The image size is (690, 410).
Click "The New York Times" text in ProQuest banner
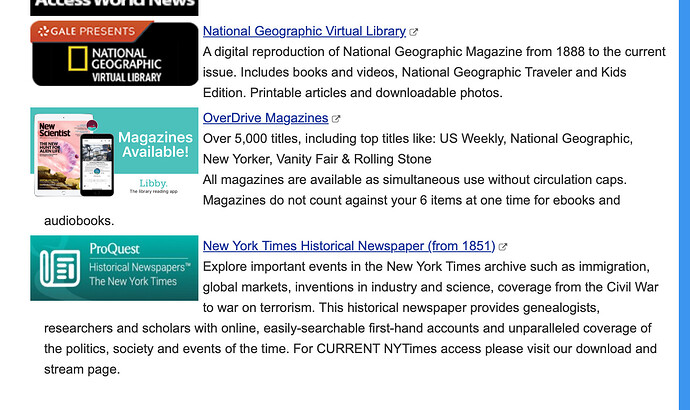[133, 282]
